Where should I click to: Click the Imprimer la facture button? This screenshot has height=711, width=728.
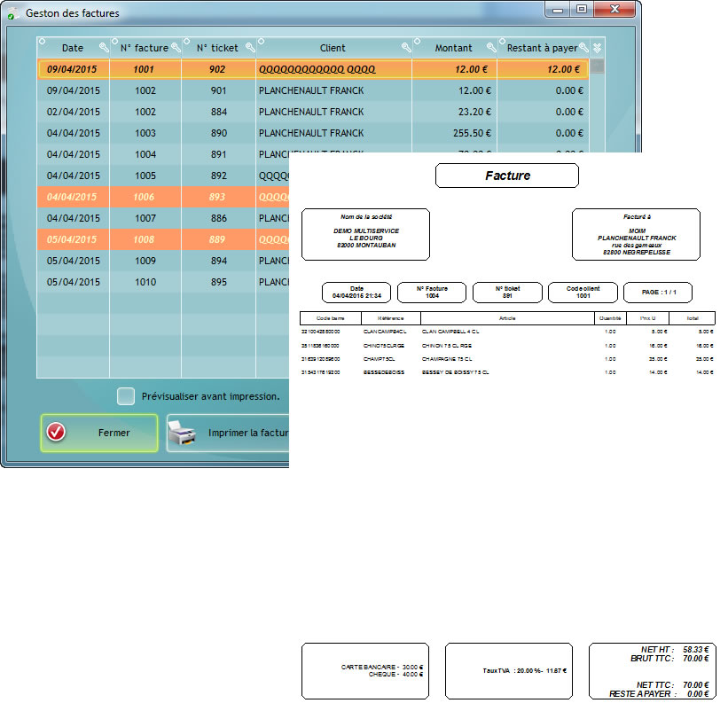point(229,434)
